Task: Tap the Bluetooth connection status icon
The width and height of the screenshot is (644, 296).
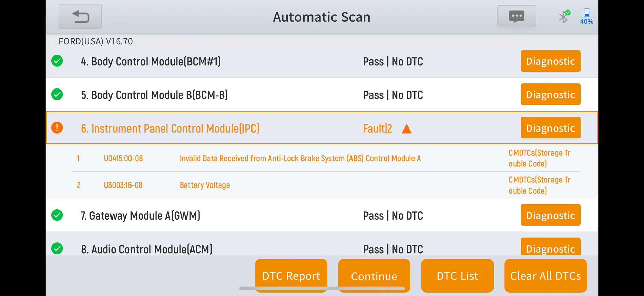Action: [564, 16]
